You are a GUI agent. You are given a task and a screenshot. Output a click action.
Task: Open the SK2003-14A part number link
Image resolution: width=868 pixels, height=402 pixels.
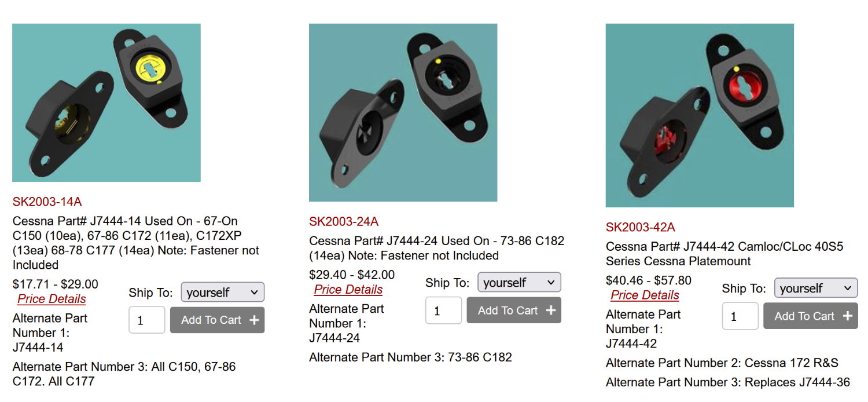[x=47, y=202]
